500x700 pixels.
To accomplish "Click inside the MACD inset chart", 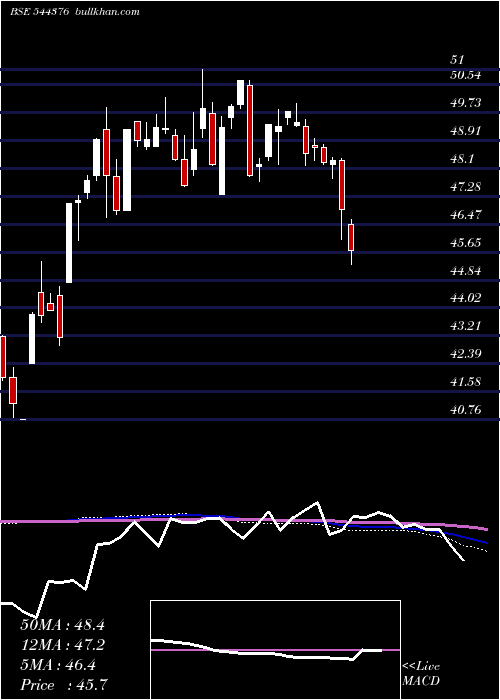I will (275, 650).
